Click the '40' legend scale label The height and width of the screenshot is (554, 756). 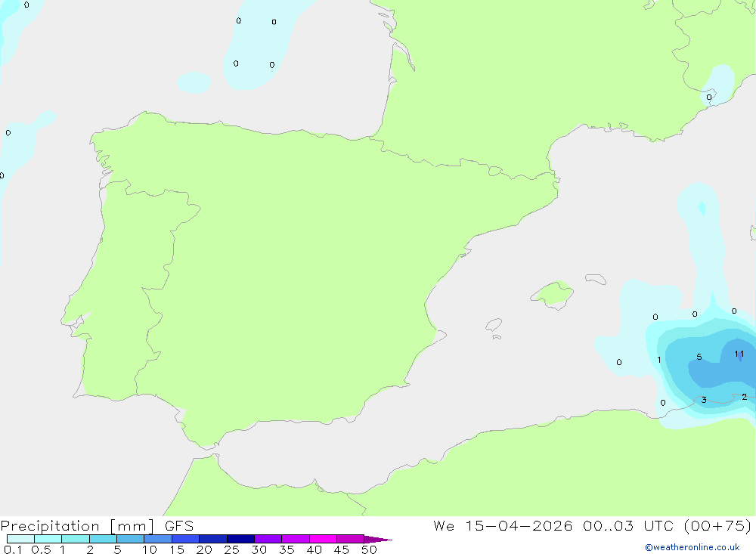[x=314, y=549]
